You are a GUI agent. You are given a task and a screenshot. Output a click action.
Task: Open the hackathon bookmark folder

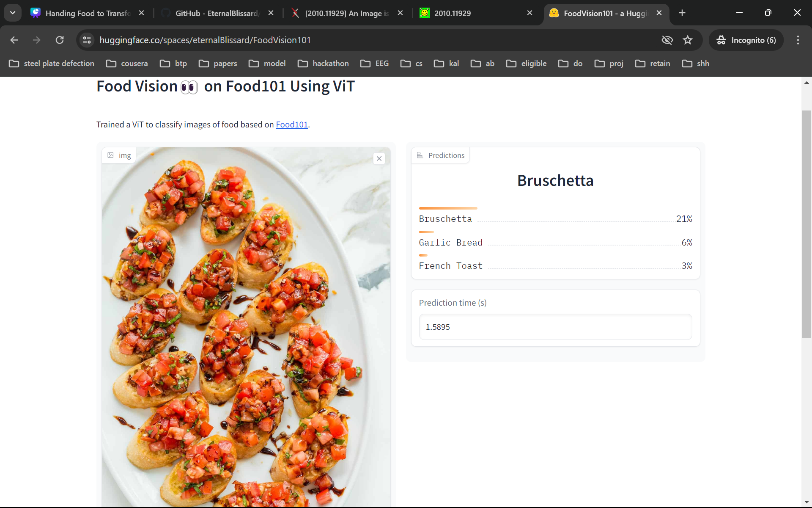323,63
